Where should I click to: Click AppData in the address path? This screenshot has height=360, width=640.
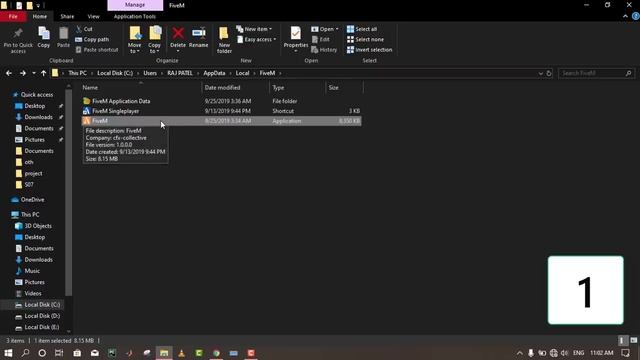[214, 73]
